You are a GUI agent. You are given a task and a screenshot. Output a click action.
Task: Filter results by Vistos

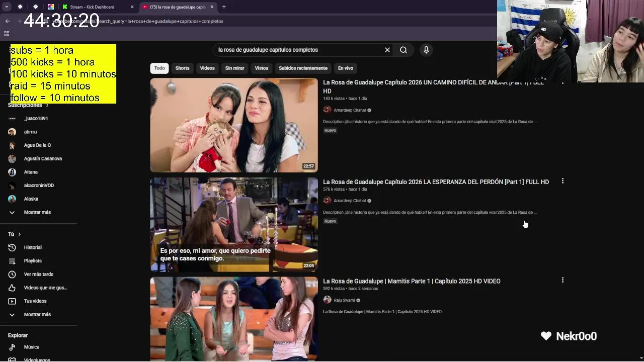262,68
